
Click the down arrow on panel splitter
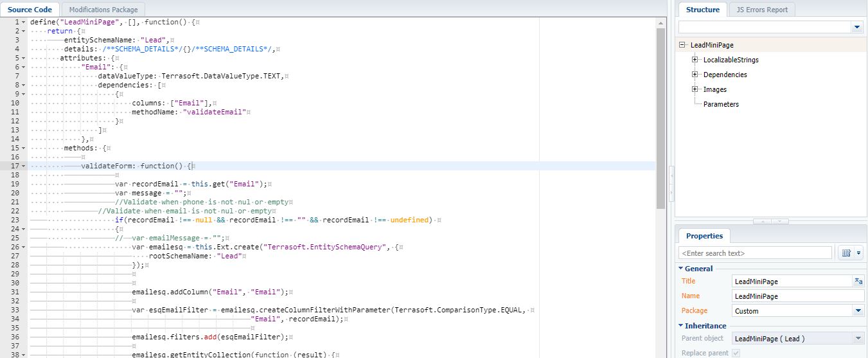pos(780,221)
